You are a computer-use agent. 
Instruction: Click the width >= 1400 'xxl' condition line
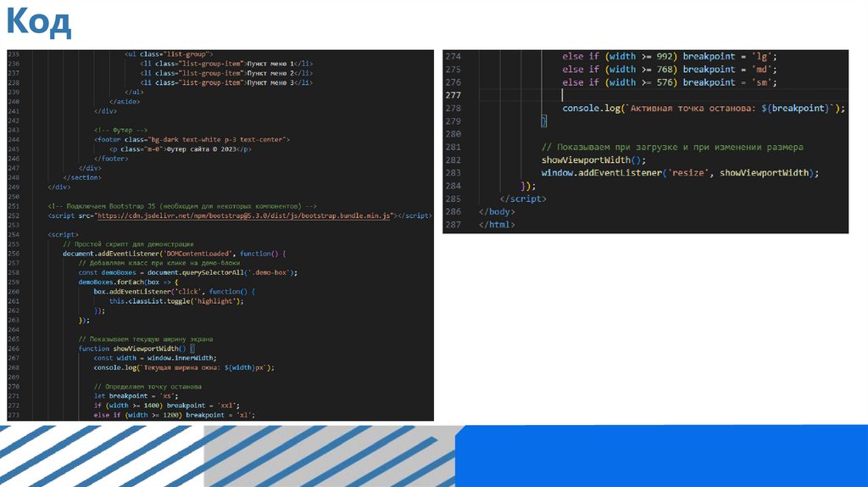(x=167, y=406)
